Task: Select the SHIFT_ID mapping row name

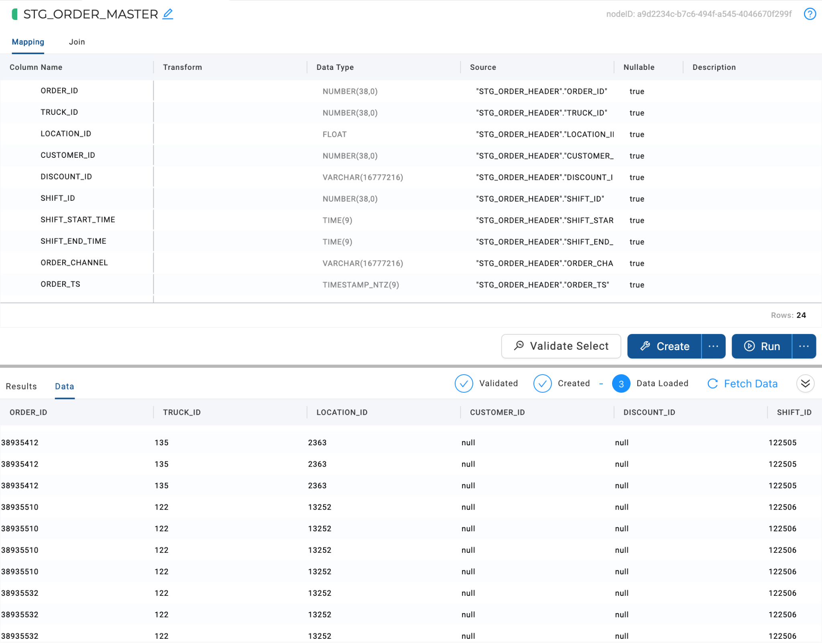Action: (58, 198)
